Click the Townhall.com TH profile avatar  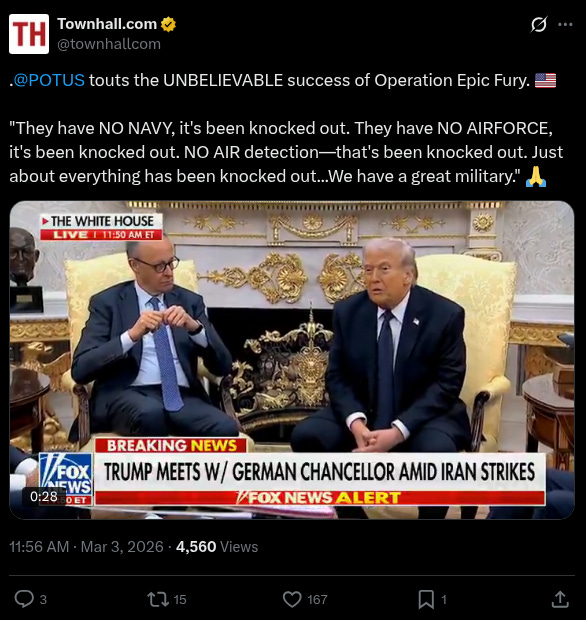click(x=29, y=34)
